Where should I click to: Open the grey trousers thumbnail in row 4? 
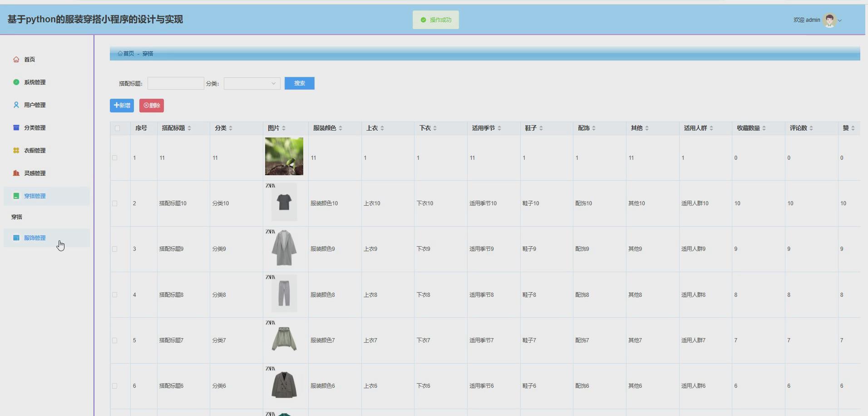pyautogui.click(x=284, y=293)
